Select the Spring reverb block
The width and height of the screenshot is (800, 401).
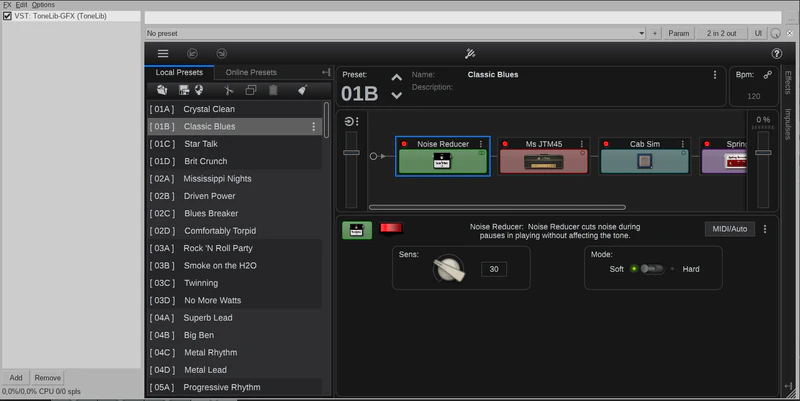click(x=724, y=157)
